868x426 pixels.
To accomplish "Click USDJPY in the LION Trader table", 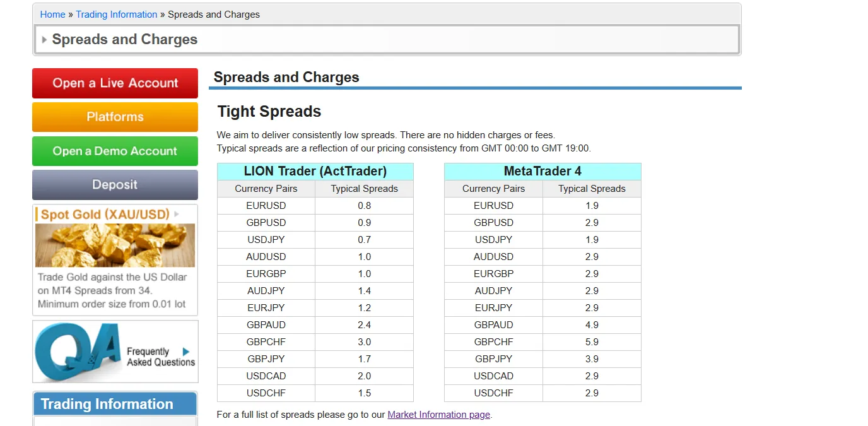I will point(266,240).
